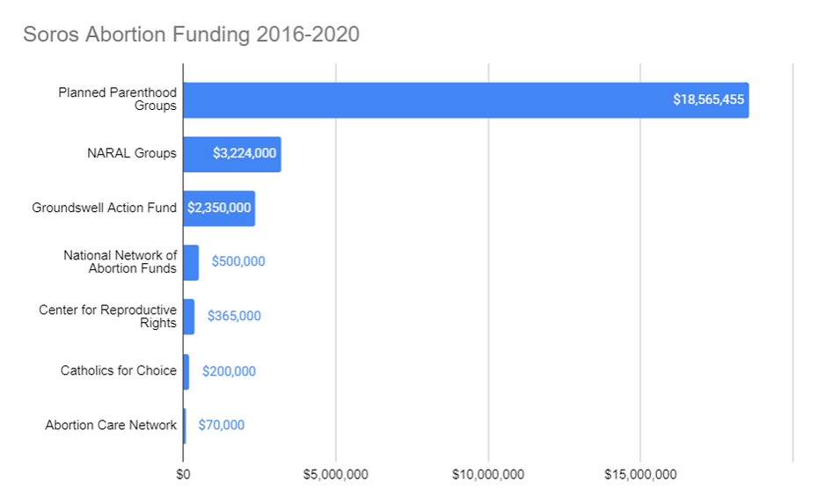Select the Catholics for Choice bar
The image size is (818, 504).
[186, 371]
